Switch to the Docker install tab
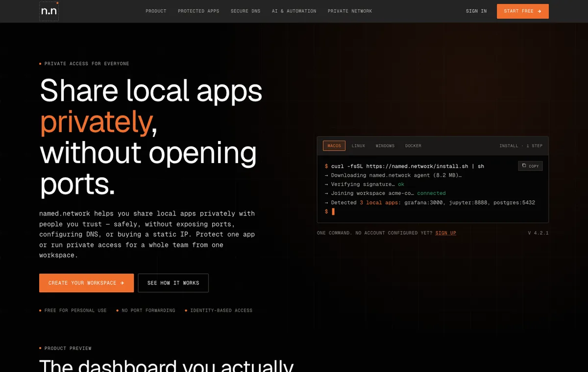 [x=413, y=146]
